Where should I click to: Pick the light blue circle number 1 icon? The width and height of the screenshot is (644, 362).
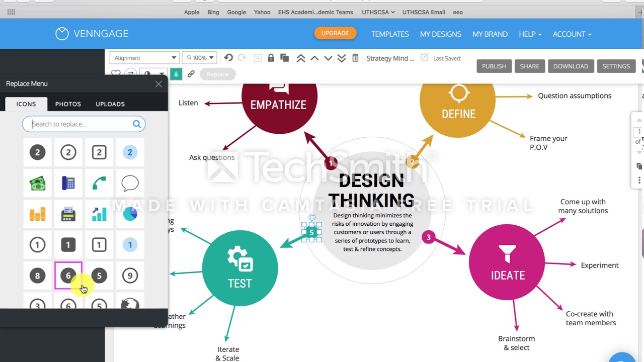[130, 245]
